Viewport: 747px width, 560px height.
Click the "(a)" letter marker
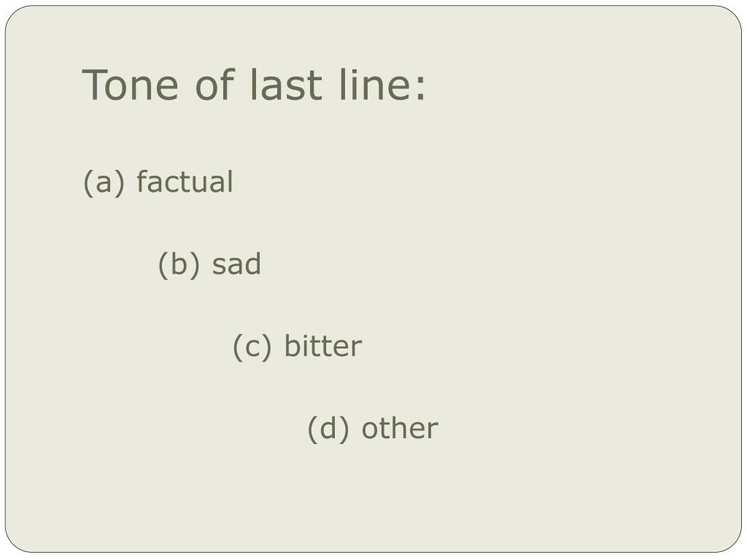pos(104,182)
